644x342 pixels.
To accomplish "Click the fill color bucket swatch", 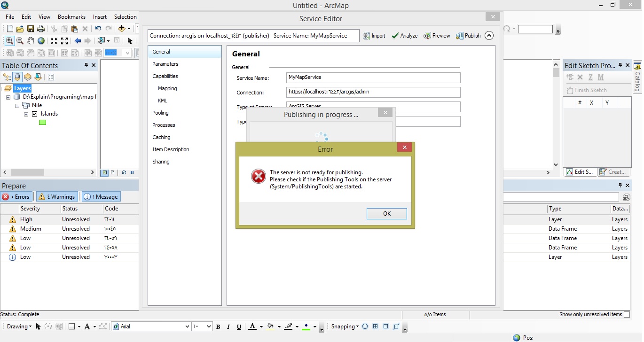I will click(x=270, y=327).
